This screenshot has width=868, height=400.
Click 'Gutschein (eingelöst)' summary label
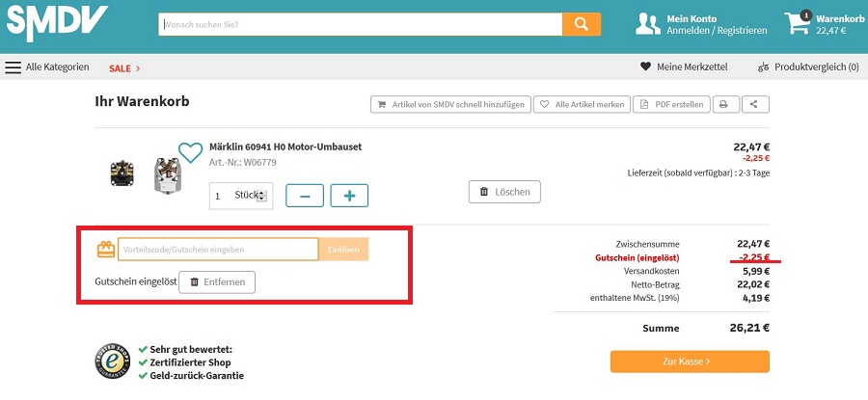pyautogui.click(x=637, y=257)
